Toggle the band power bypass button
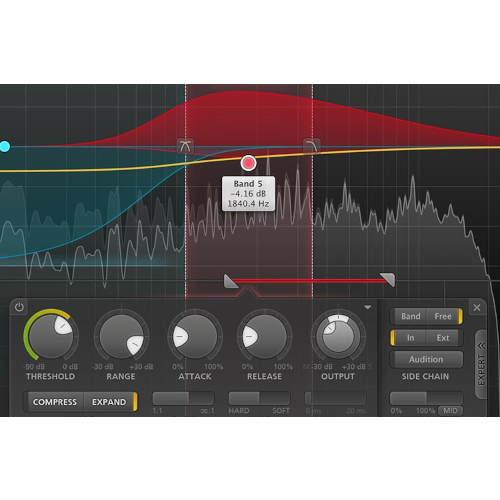The image size is (500, 500). [x=19, y=307]
